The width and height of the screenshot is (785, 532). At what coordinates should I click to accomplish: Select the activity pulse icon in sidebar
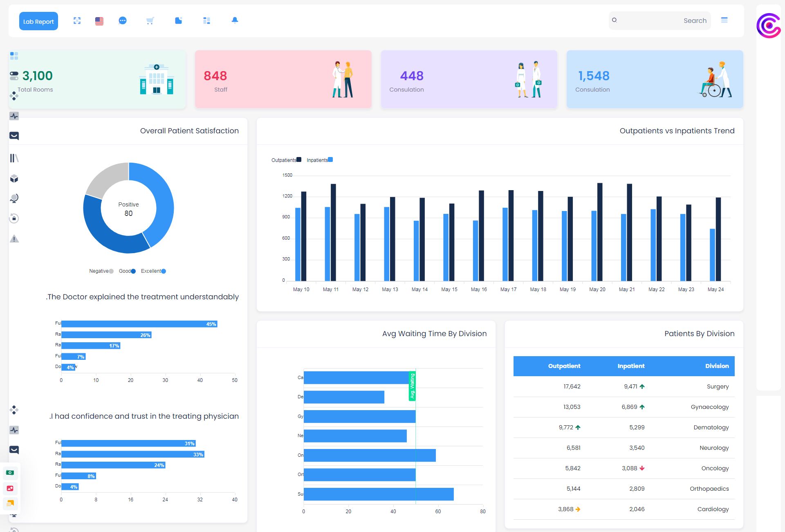click(14, 116)
